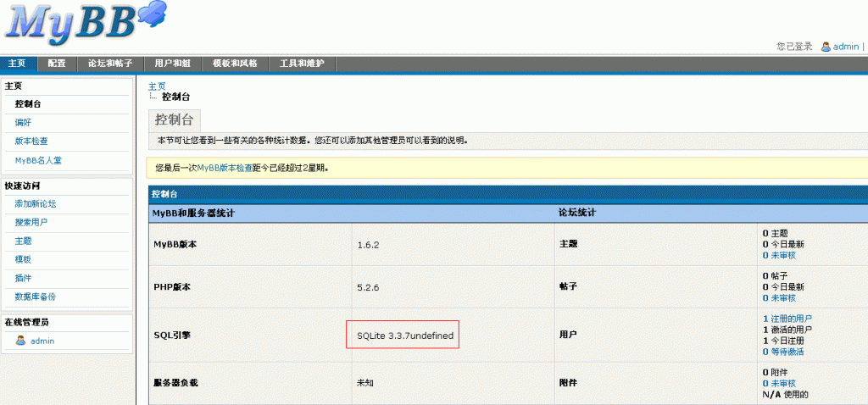Click the MyBB版本检查 link in the notice
This screenshot has width=868, height=405.
[x=225, y=167]
